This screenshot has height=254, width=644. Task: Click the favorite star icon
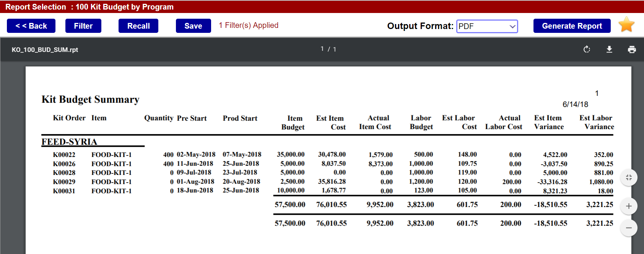[626, 25]
